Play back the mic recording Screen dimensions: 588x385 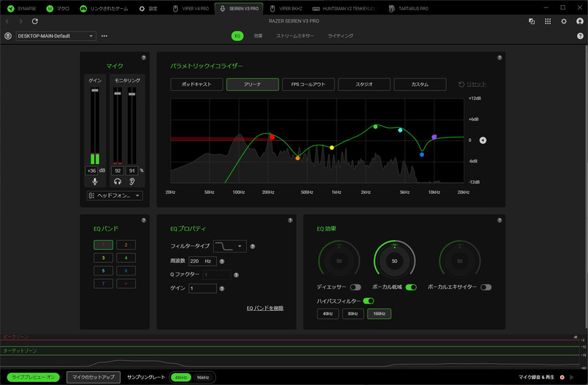point(572,377)
